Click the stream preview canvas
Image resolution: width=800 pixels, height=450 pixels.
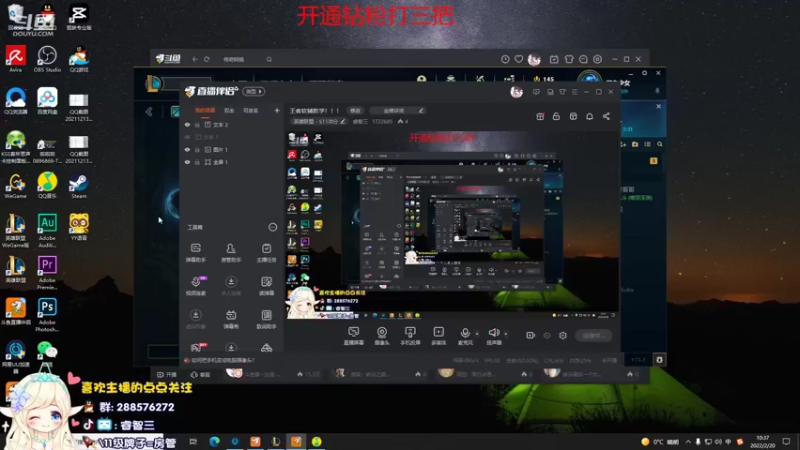[452, 224]
